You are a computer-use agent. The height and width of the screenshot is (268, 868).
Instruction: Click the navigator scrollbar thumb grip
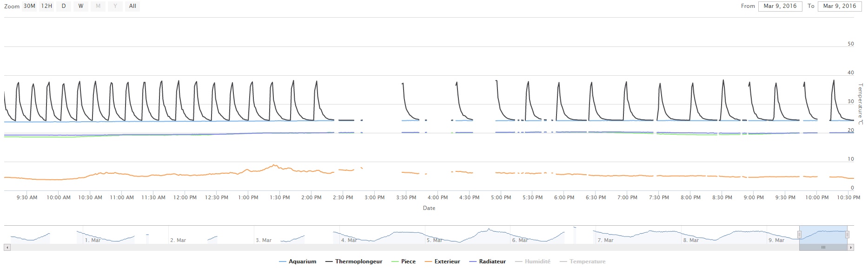[823, 248]
